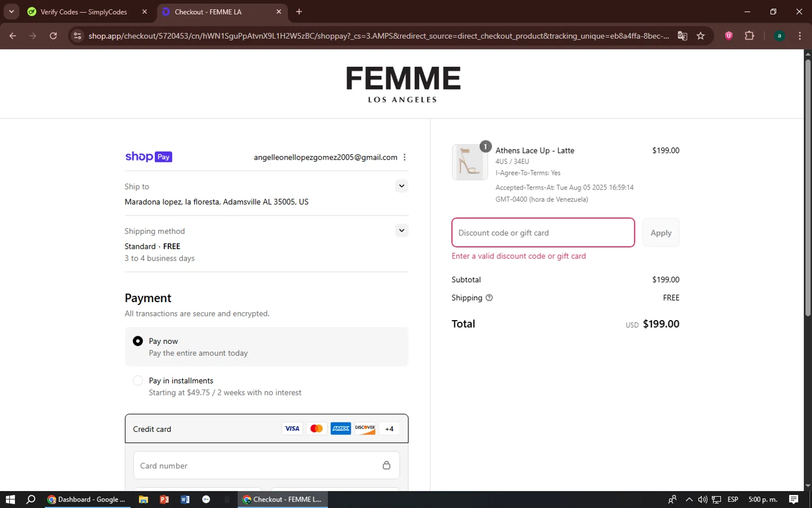Apply the discount code

(661, 232)
